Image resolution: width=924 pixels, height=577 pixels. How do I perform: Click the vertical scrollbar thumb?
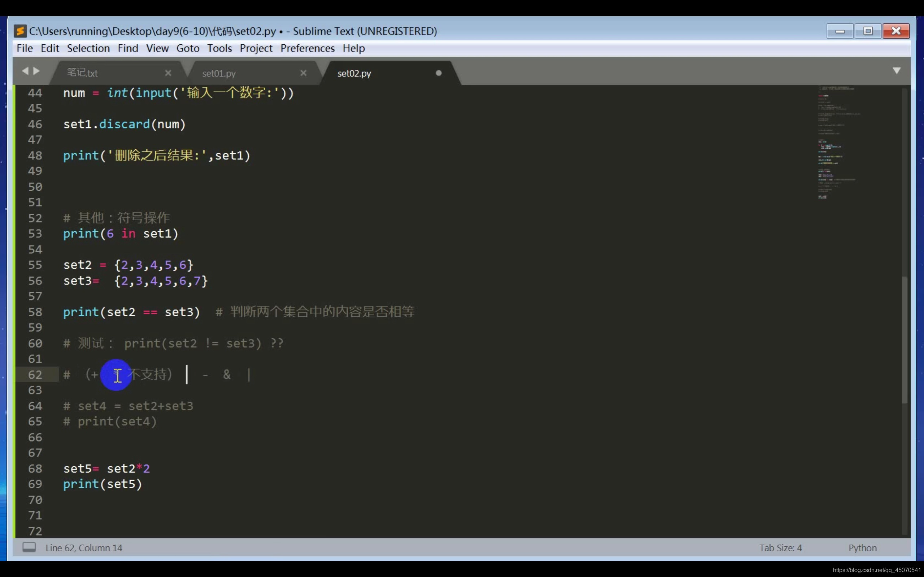904,340
